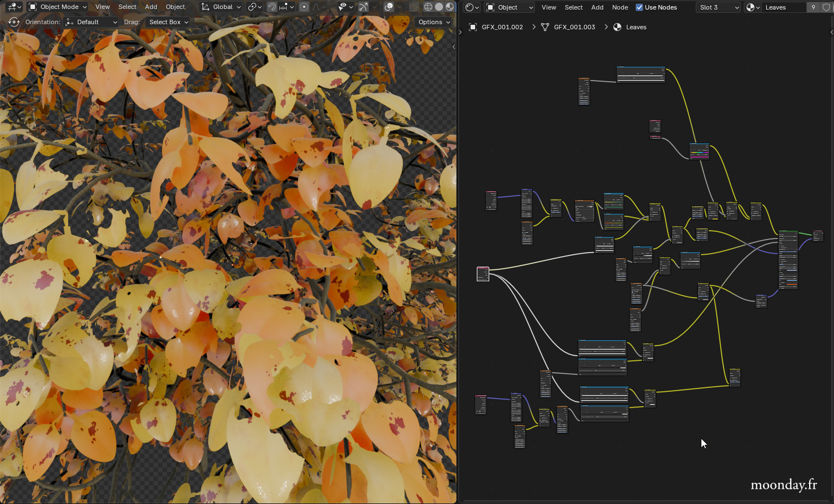Viewport: 834px width, 504px height.
Task: Click the fake user shield icon
Action: [x=826, y=7]
